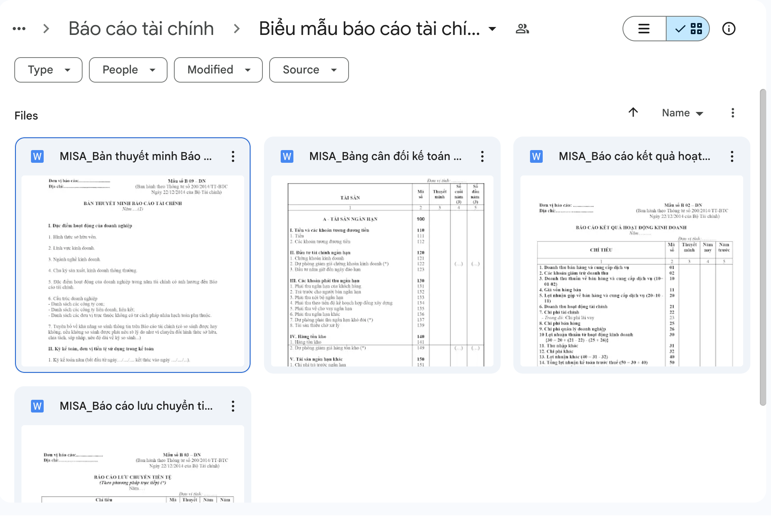Open options for MISA_Bản thuyết minh file
771x532 pixels.
pos(233,156)
